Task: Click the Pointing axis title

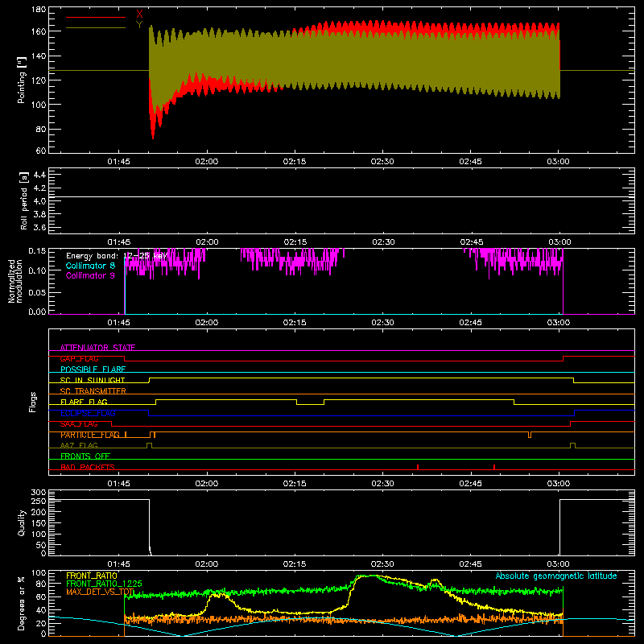Action: coord(22,80)
